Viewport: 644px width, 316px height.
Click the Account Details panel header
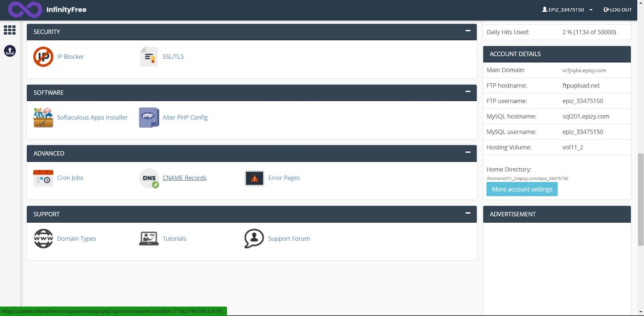pyautogui.click(x=557, y=54)
